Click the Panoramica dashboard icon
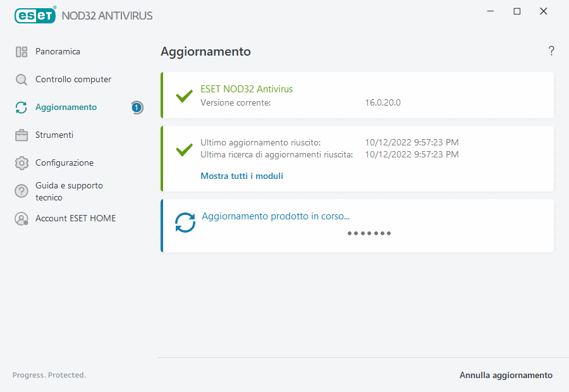Image resolution: width=569 pixels, height=392 pixels. click(x=21, y=52)
